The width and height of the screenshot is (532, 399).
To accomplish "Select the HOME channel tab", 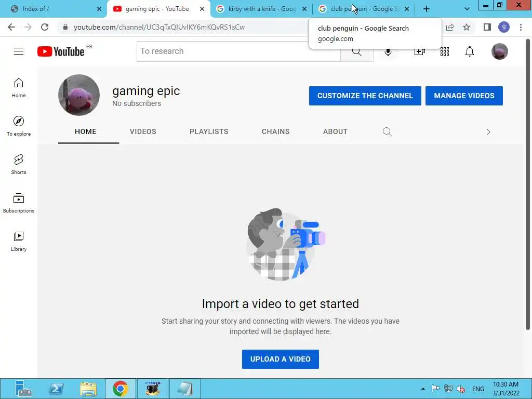I will pyautogui.click(x=86, y=131).
